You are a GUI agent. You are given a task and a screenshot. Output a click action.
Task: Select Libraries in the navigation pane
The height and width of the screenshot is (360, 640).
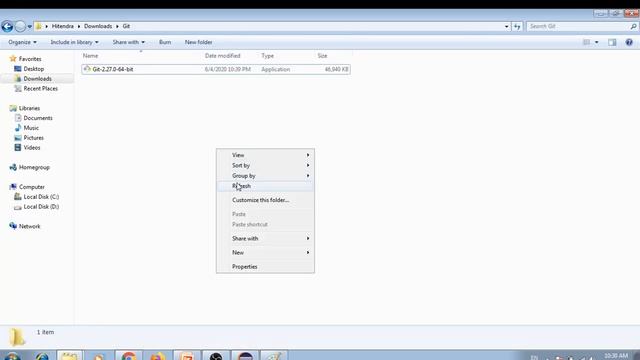coord(29,108)
